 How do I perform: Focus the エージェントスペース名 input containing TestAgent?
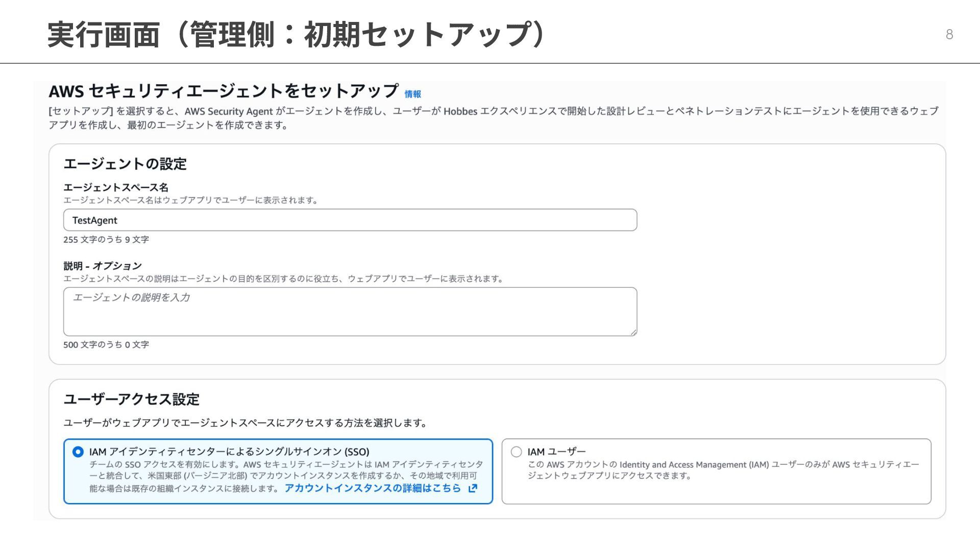tap(350, 220)
